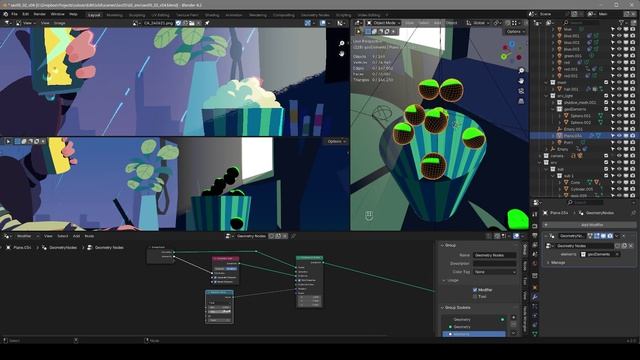Click the Add Modifier button
Image resolution: width=640 pixels, height=360 pixels.
pos(589,225)
